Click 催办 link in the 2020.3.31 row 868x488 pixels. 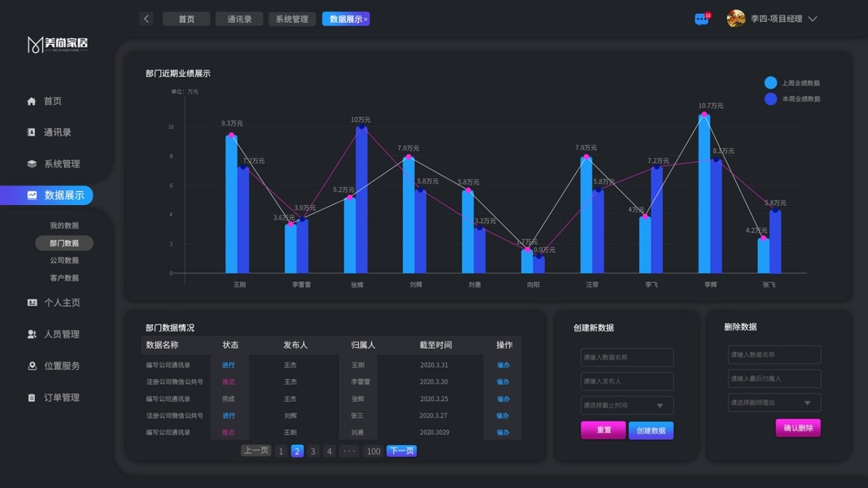tap(503, 365)
